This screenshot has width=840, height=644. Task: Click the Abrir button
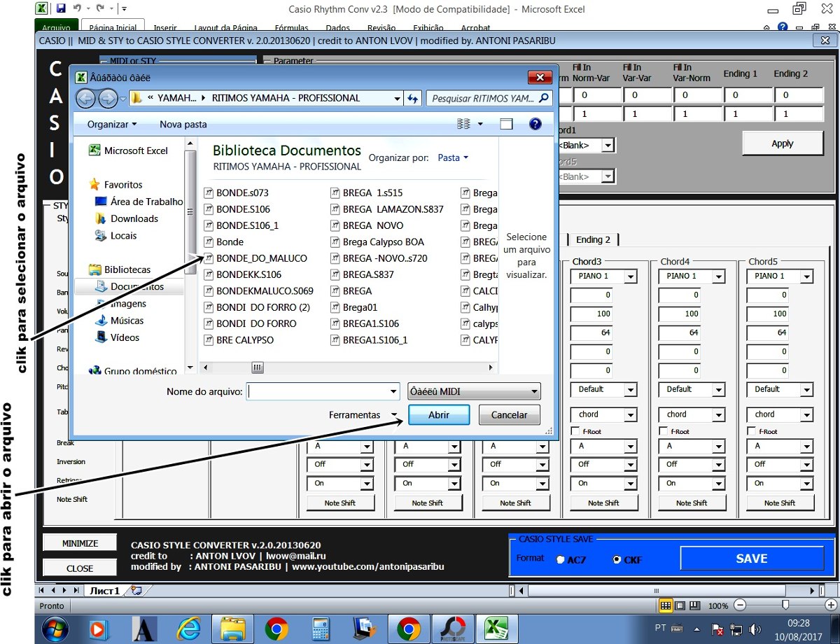pos(439,414)
